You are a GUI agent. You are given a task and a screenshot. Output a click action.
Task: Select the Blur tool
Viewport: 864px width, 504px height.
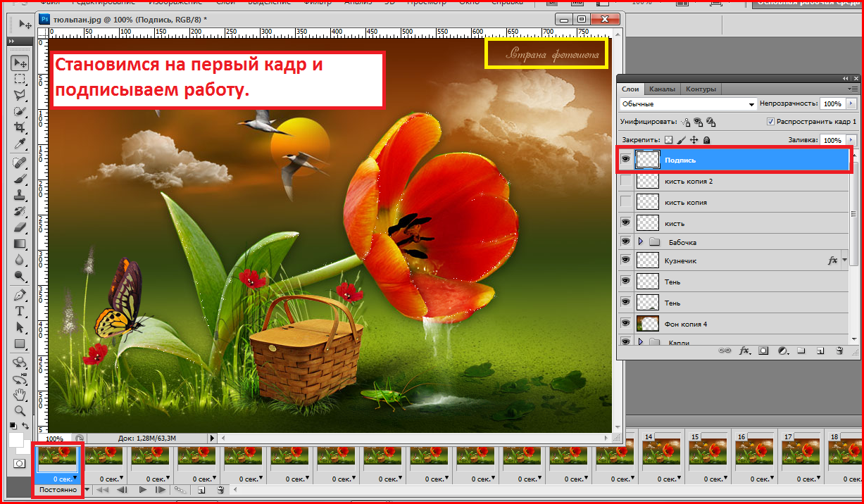click(x=20, y=260)
